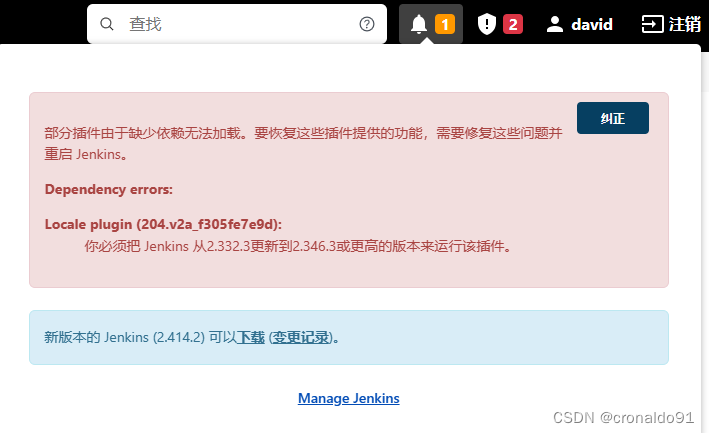Screen dimensions: 709x433
Task: Click the logout arrow icon
Action: coord(652,24)
